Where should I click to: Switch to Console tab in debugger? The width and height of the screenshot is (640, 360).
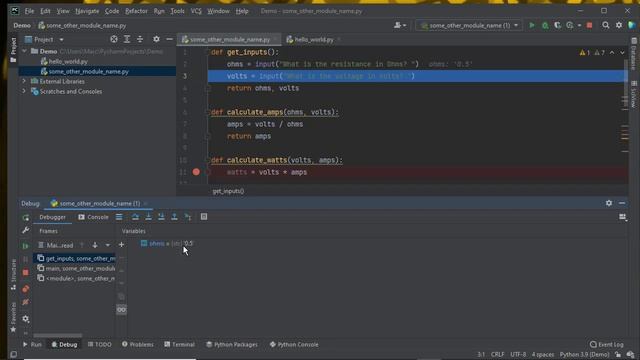pos(93,217)
